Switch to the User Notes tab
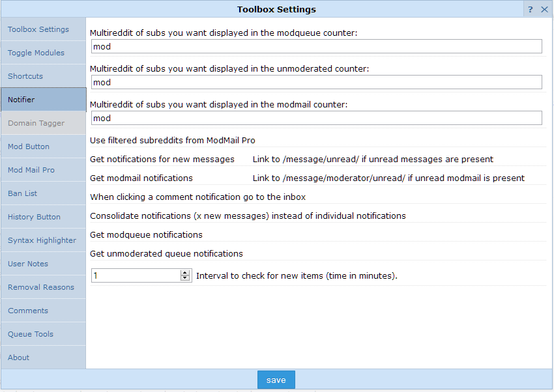 tap(28, 264)
